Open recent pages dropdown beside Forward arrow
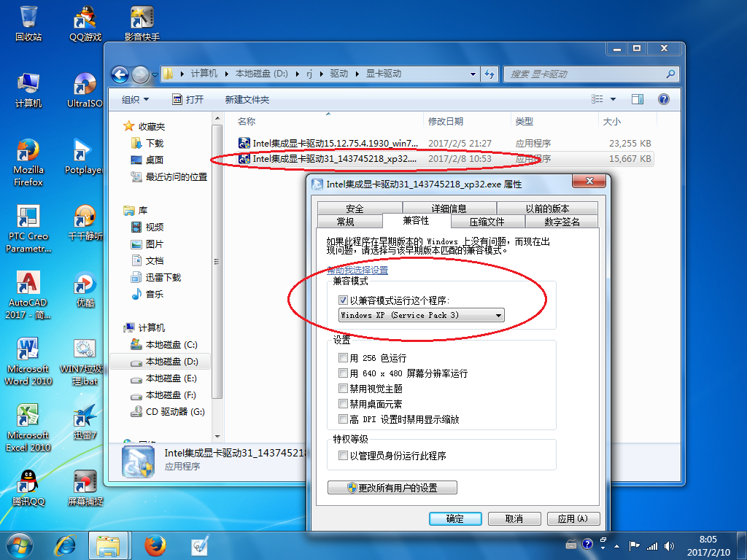 (x=155, y=75)
